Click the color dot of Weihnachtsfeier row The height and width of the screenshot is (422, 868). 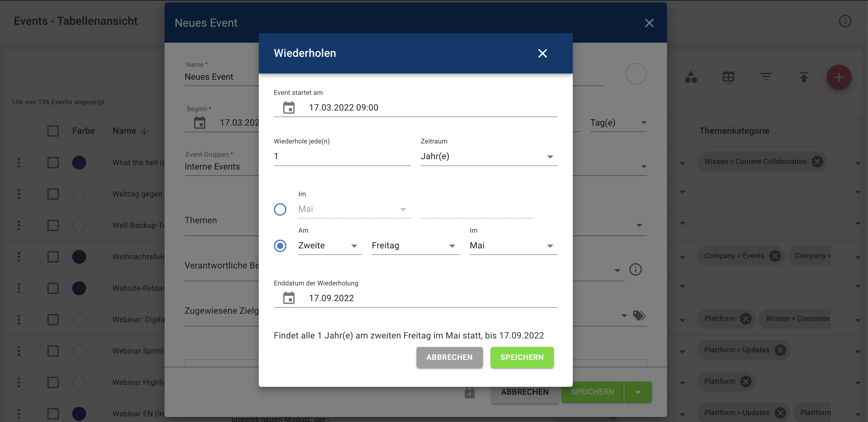click(x=79, y=257)
